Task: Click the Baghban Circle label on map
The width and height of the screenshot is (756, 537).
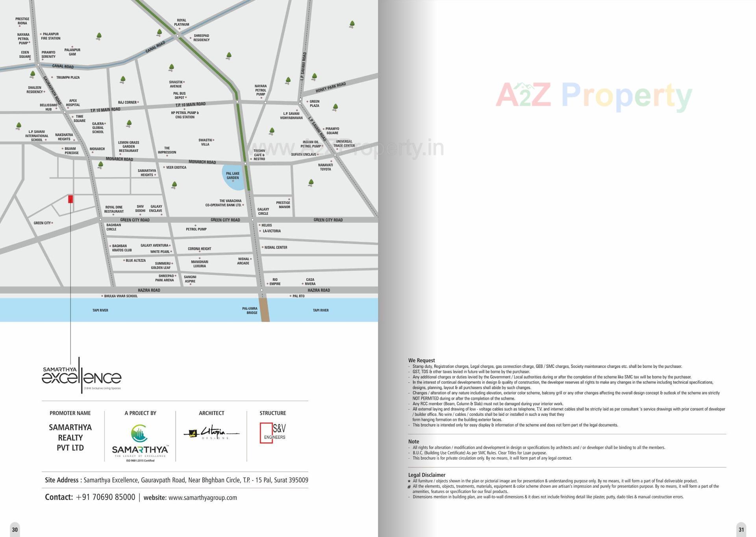Action: (113, 227)
